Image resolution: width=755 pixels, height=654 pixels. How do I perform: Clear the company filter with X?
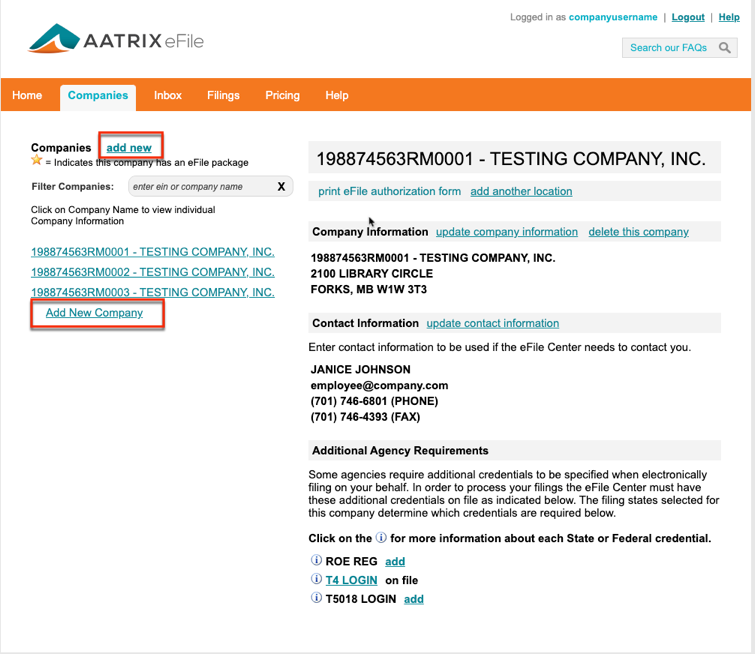tap(281, 186)
